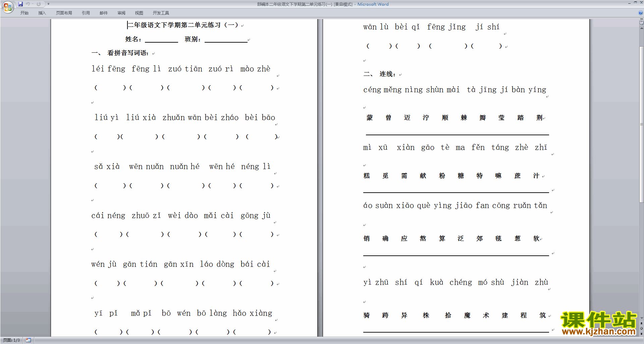Click the 页面: 1/3 status bar indicator
Image resolution: width=644 pixels, height=344 pixels.
pyautogui.click(x=11, y=340)
